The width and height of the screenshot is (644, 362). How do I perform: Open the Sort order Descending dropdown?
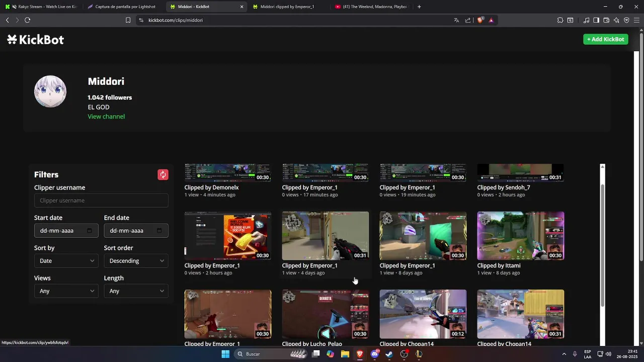[136, 261]
